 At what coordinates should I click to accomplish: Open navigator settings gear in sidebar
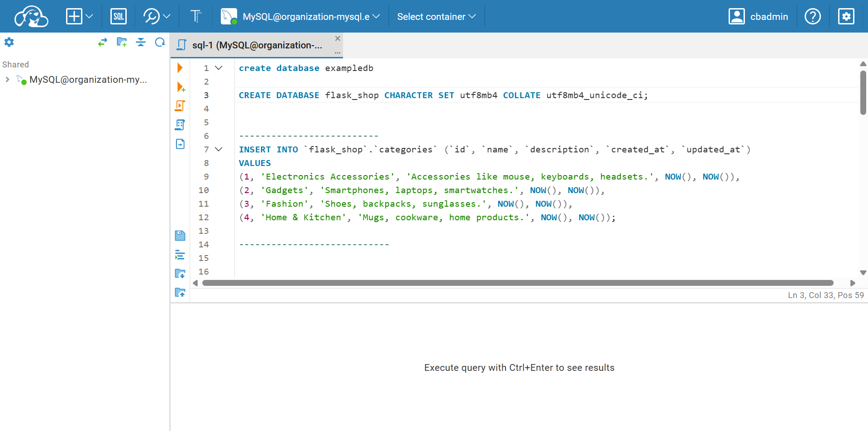(x=9, y=42)
